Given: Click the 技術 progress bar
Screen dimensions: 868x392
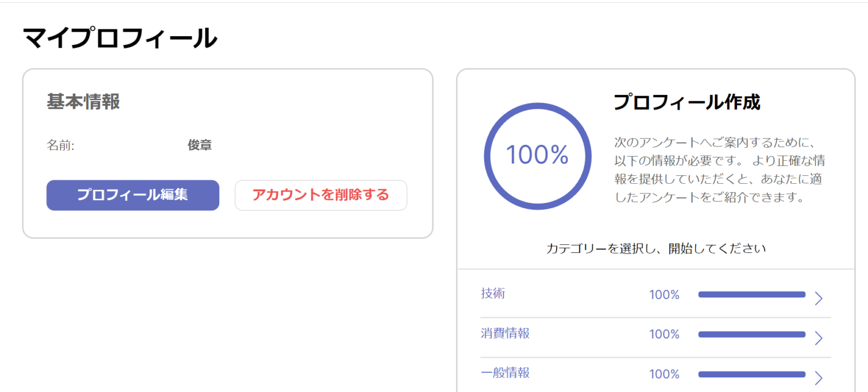Looking at the screenshot, I should click(752, 294).
